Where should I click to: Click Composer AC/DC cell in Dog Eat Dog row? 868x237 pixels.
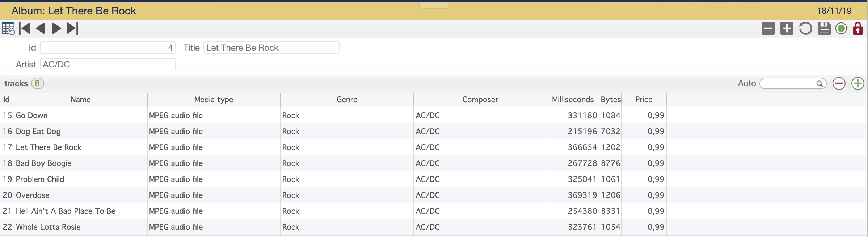[x=480, y=131]
